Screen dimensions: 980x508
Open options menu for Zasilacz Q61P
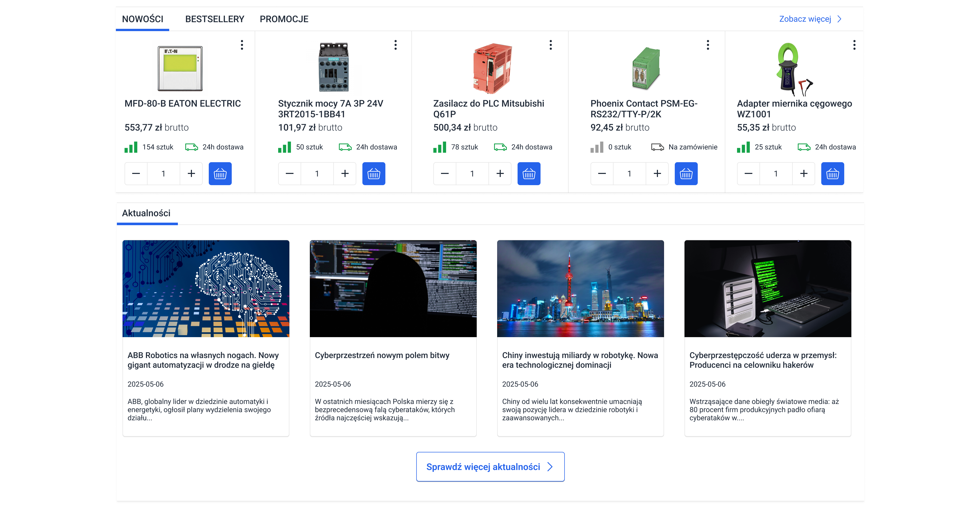(550, 45)
